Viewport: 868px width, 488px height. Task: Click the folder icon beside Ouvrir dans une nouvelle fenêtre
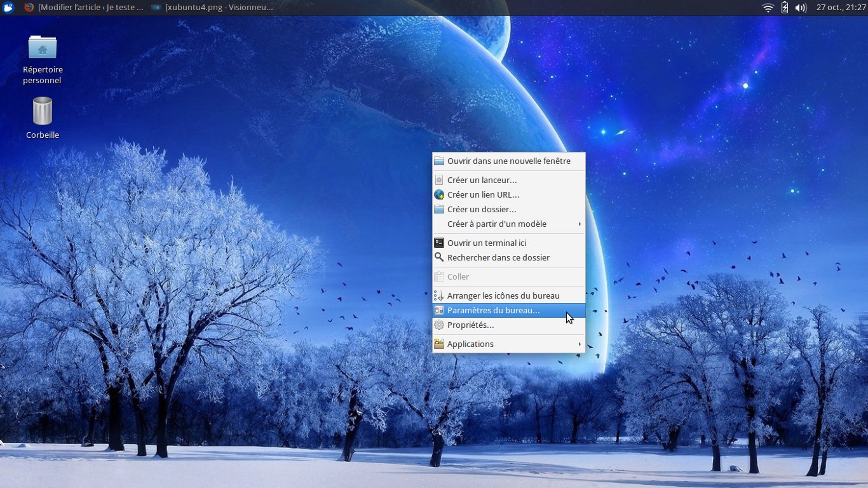(439, 161)
